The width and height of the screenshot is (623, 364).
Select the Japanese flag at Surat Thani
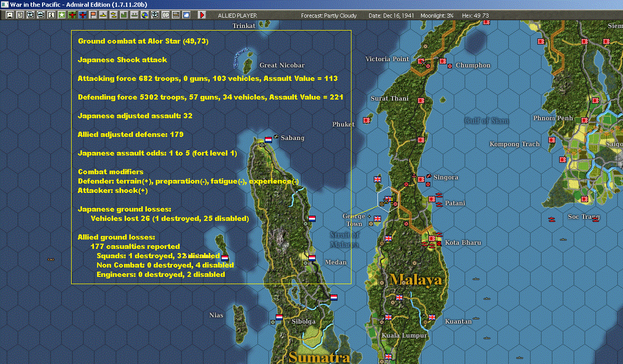(422, 100)
